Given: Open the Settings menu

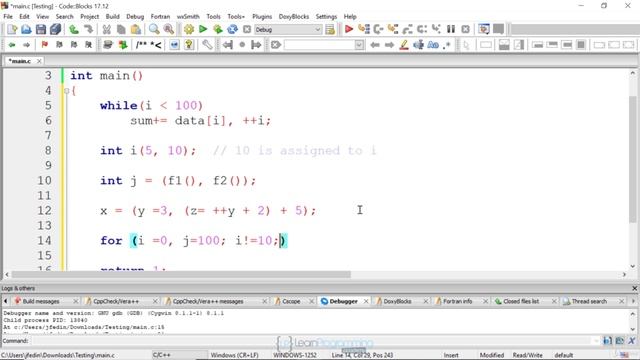Looking at the screenshot, I should (326, 16).
